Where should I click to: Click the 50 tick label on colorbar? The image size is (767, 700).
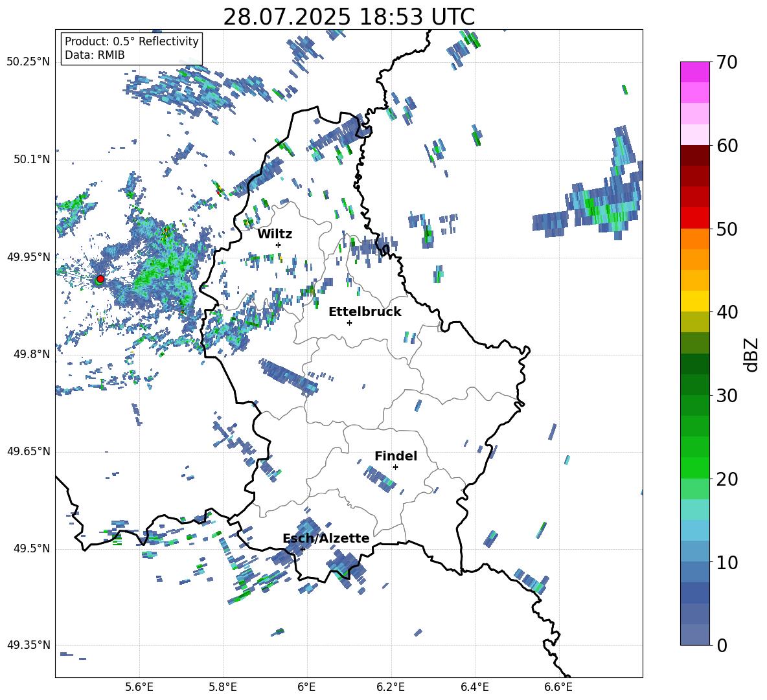[x=727, y=229]
